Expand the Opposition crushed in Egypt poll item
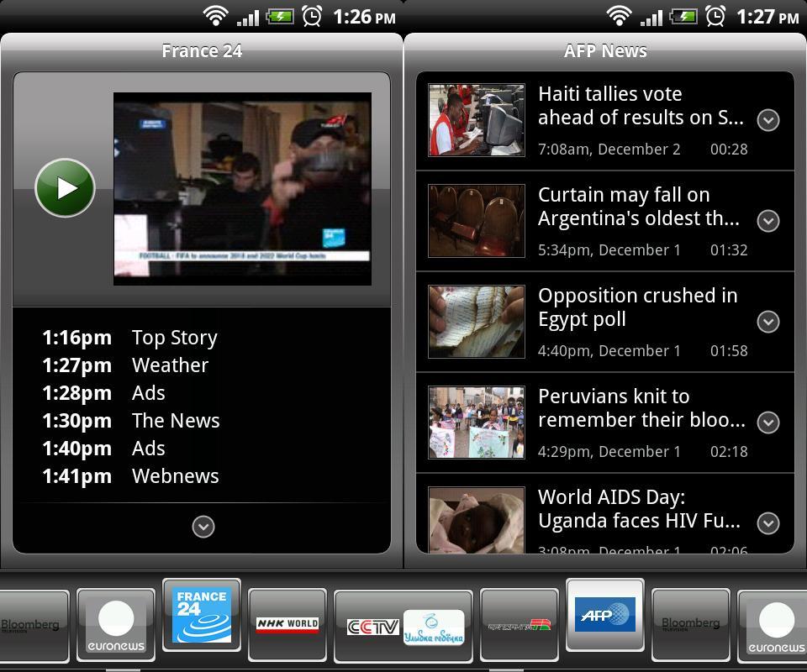The height and width of the screenshot is (672, 807). (x=767, y=322)
